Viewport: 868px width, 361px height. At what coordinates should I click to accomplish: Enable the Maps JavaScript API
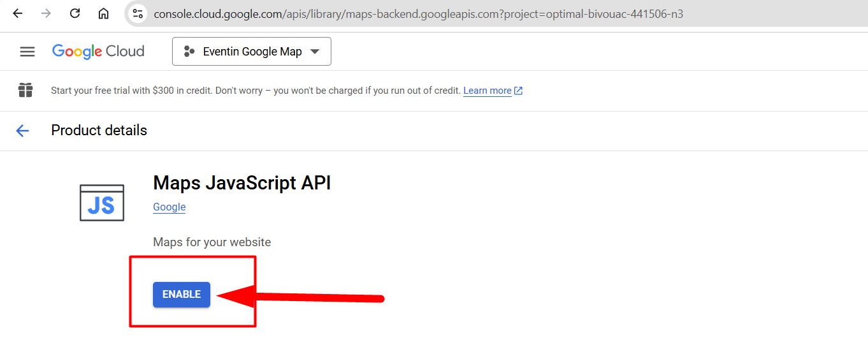tap(182, 295)
